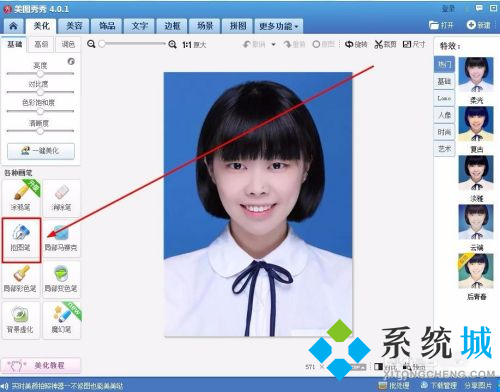Open the 美化教程 tutorial button
The width and height of the screenshot is (500, 392).
[41, 366]
